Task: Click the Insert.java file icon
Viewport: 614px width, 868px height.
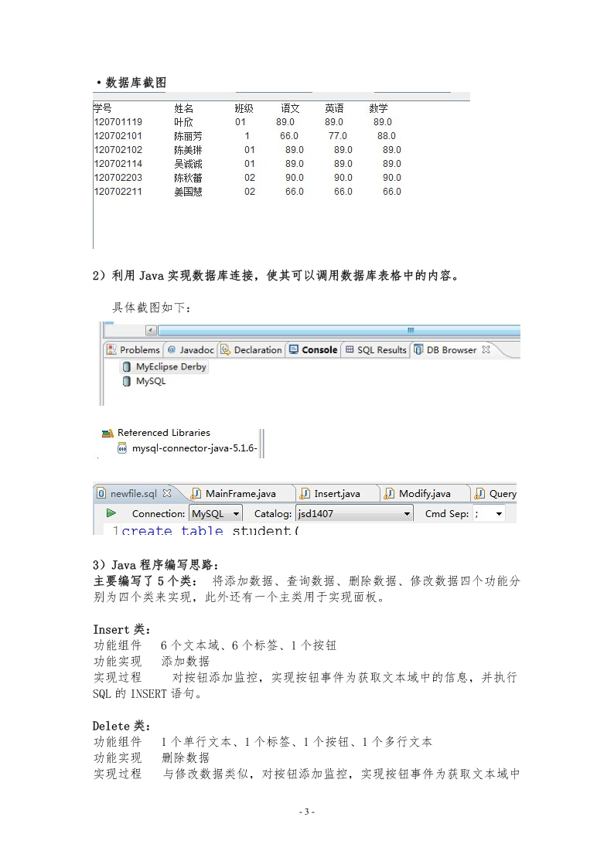Action: pos(305,493)
